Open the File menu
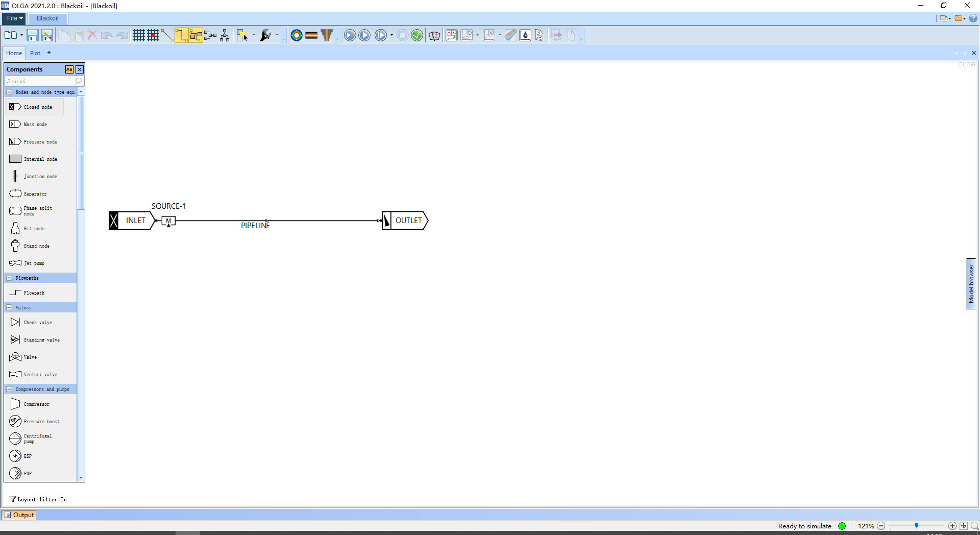980x535 pixels. click(x=14, y=18)
